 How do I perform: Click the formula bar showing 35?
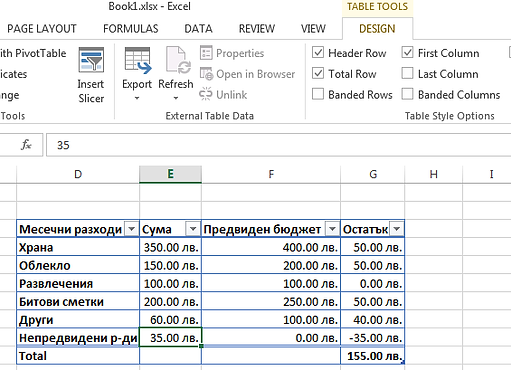pos(278,145)
